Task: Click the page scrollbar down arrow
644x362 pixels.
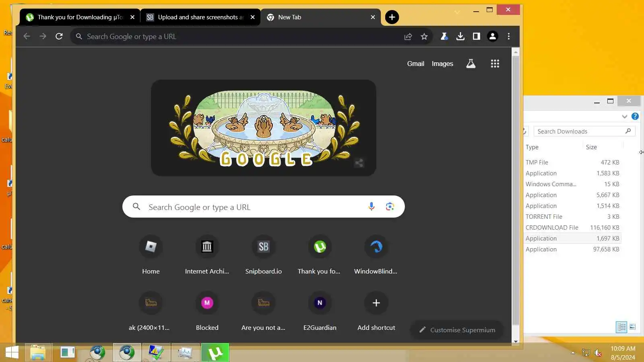Action: coord(516,341)
